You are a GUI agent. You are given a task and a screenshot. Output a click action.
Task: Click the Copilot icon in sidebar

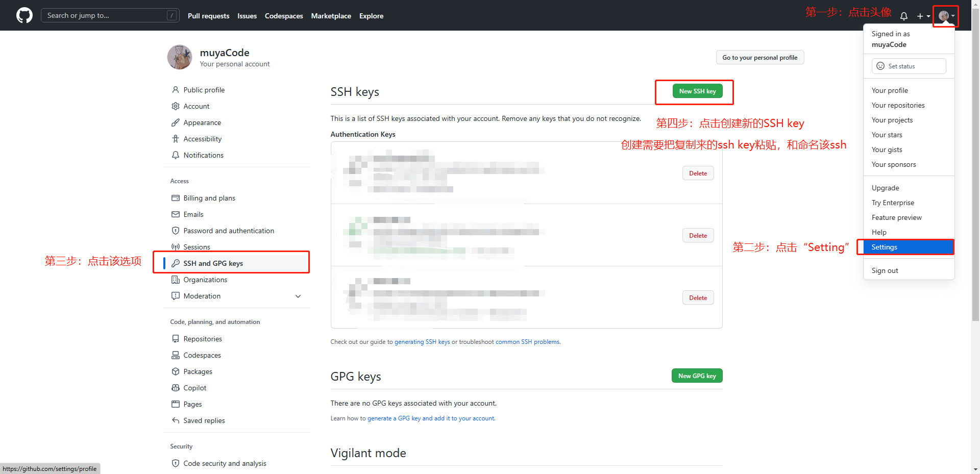[x=176, y=388]
